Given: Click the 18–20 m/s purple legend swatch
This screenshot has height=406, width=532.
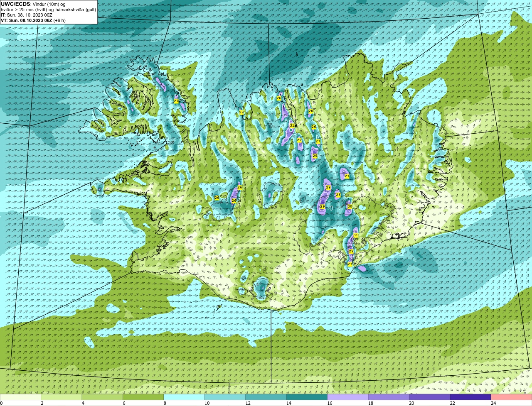Looking at the screenshot, I should (389, 397).
